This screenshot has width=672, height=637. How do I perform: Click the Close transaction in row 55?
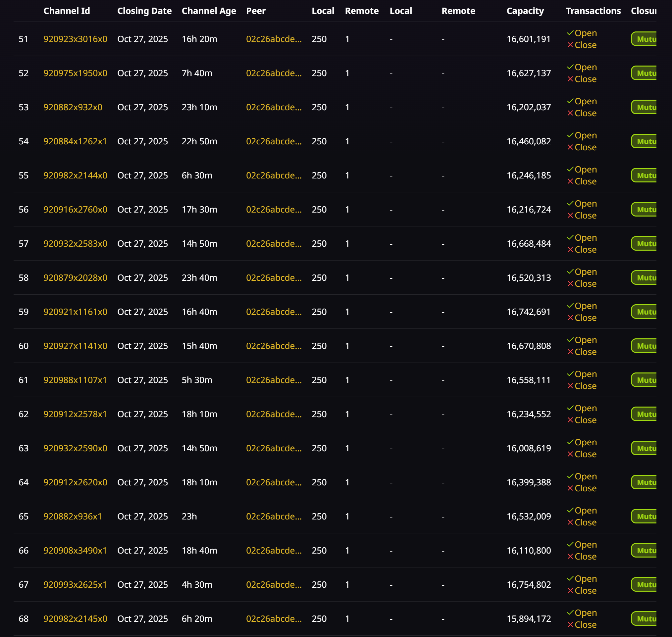(585, 181)
